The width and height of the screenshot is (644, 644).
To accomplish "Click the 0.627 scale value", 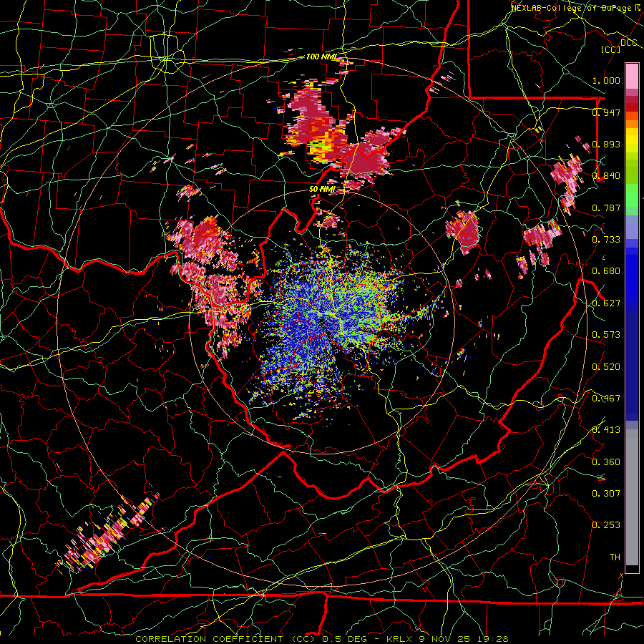I will pos(606,303).
